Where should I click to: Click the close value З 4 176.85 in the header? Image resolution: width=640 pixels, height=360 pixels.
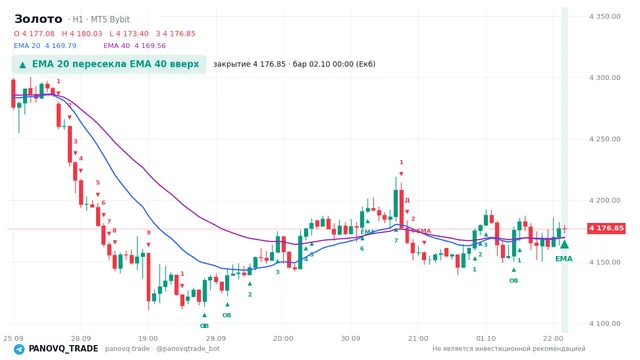tap(176, 33)
